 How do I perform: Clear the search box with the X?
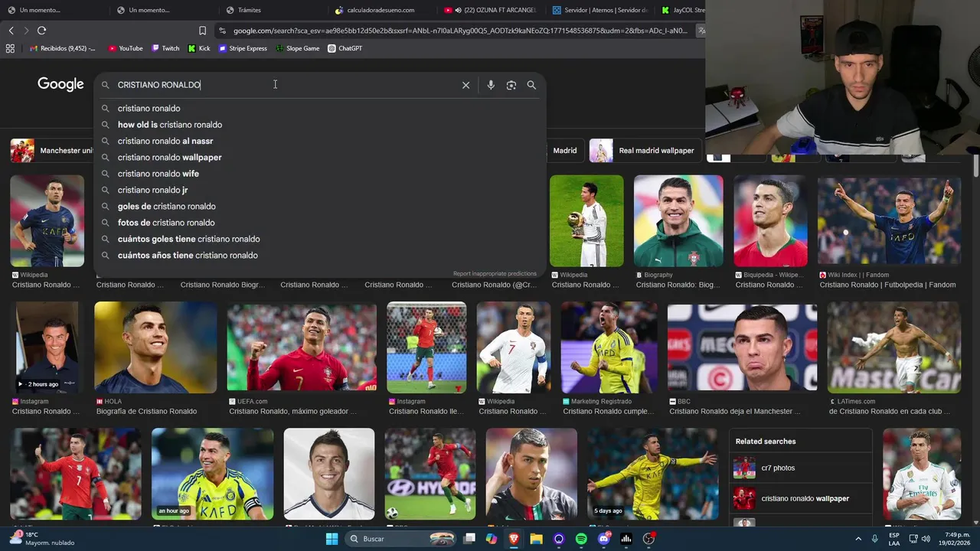pyautogui.click(x=465, y=85)
